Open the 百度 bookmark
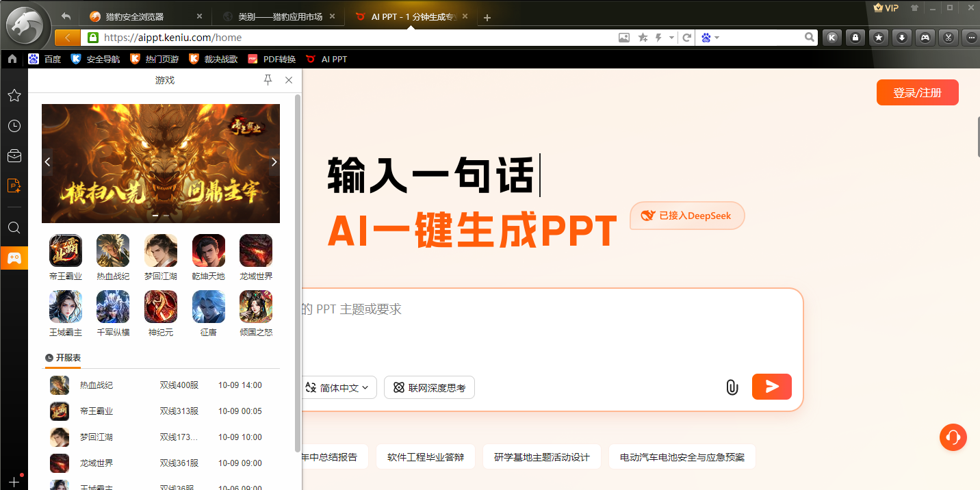 tap(44, 60)
